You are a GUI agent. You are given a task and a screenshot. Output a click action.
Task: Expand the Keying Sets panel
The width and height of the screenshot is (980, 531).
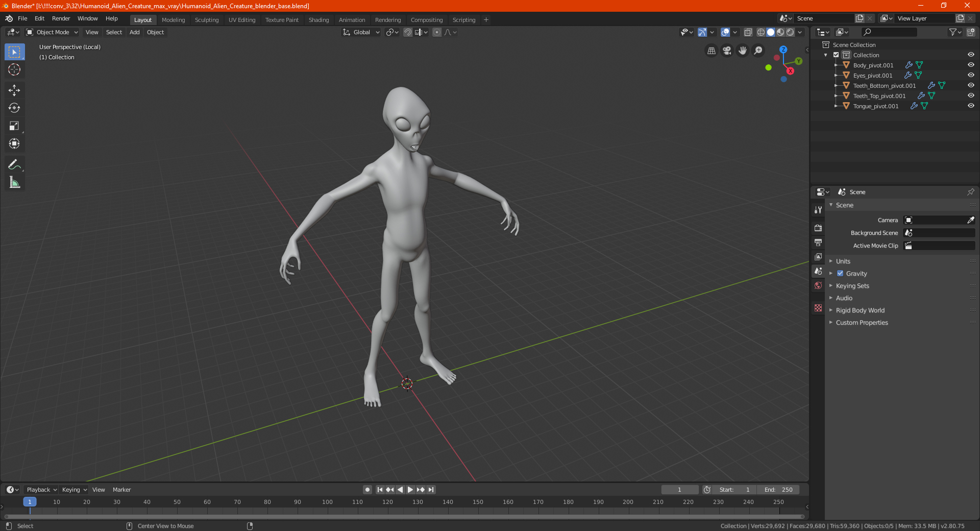click(852, 285)
